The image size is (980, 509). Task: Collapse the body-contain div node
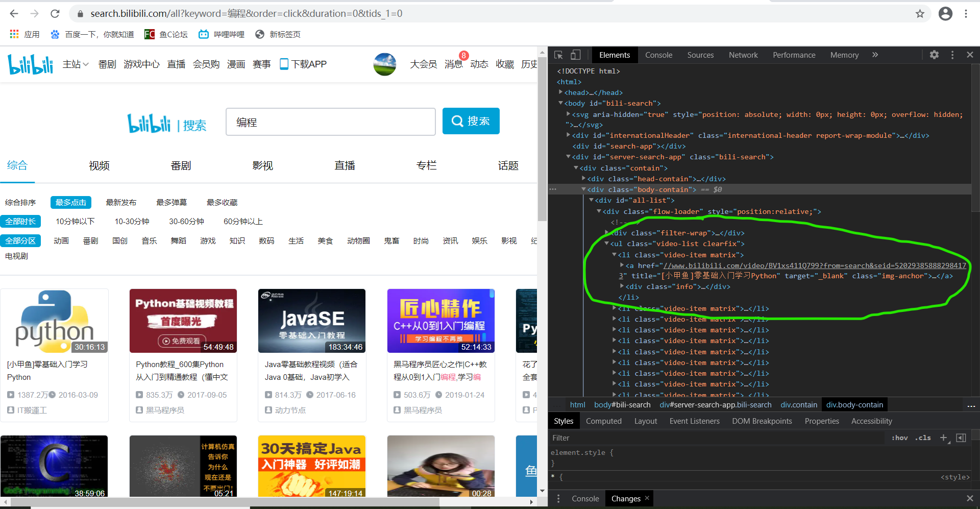click(583, 189)
